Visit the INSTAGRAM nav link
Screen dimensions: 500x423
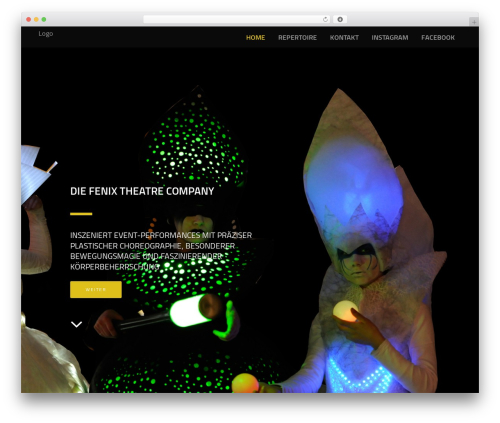pyautogui.click(x=390, y=38)
